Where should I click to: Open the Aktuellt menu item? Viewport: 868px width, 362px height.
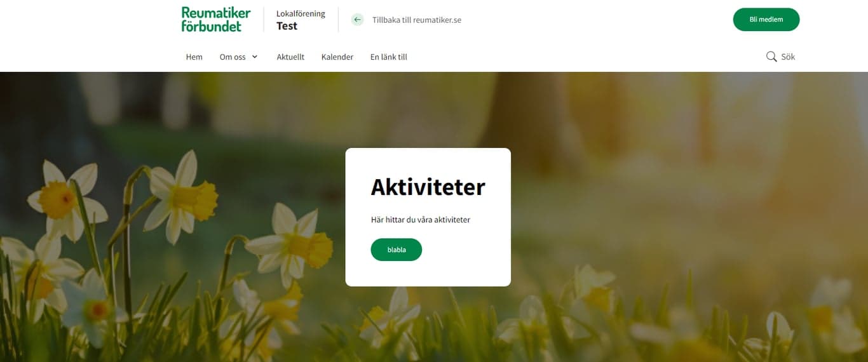290,57
